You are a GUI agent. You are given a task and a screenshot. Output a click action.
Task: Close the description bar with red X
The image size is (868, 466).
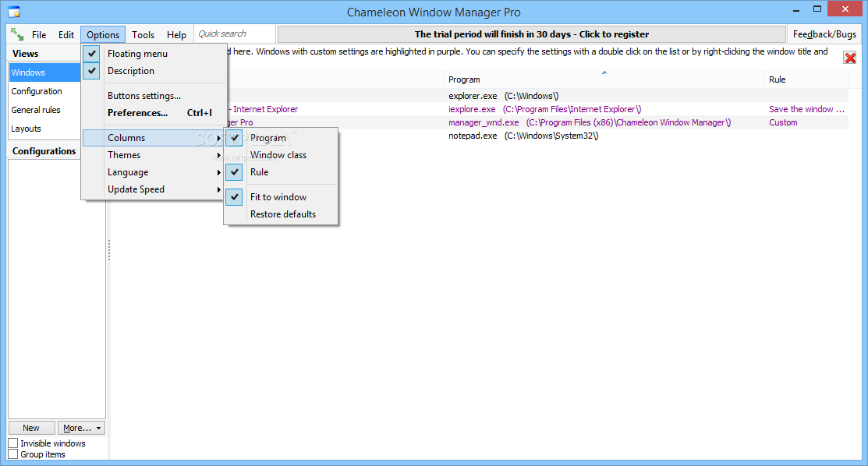[x=850, y=58]
